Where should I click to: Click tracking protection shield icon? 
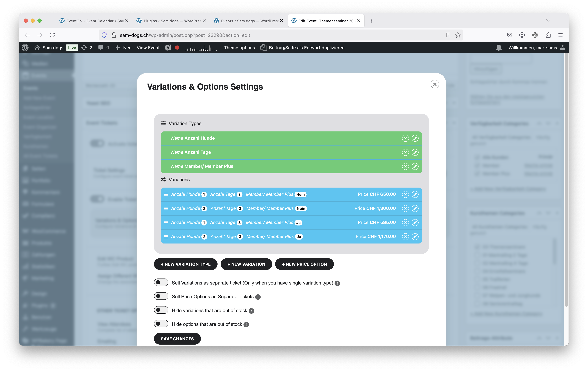tap(104, 35)
